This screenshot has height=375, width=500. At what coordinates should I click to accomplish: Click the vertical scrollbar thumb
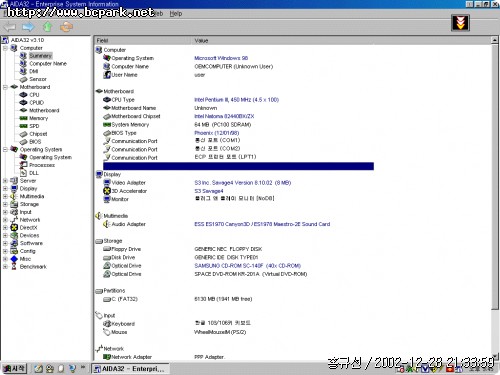(495, 177)
